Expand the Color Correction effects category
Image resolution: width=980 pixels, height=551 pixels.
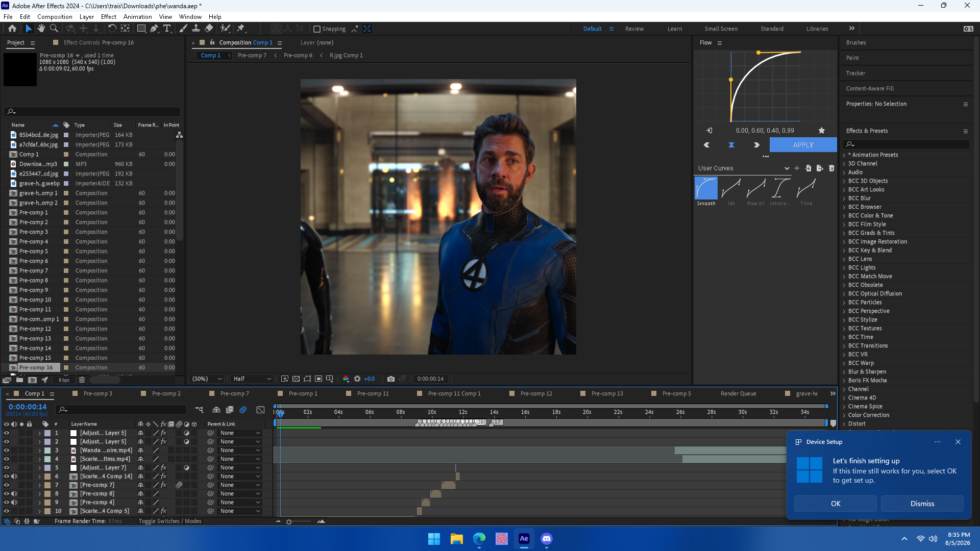(844, 415)
